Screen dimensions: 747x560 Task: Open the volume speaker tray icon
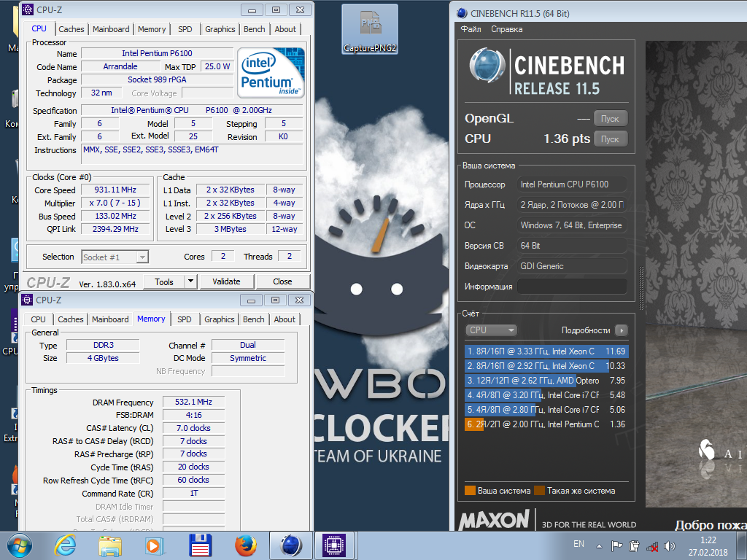670,546
